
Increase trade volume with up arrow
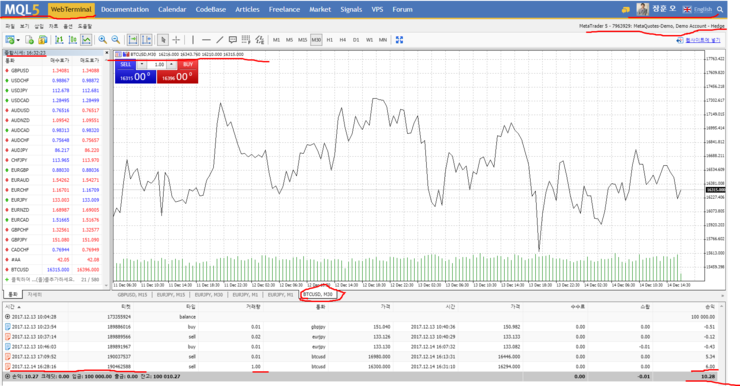coord(172,65)
